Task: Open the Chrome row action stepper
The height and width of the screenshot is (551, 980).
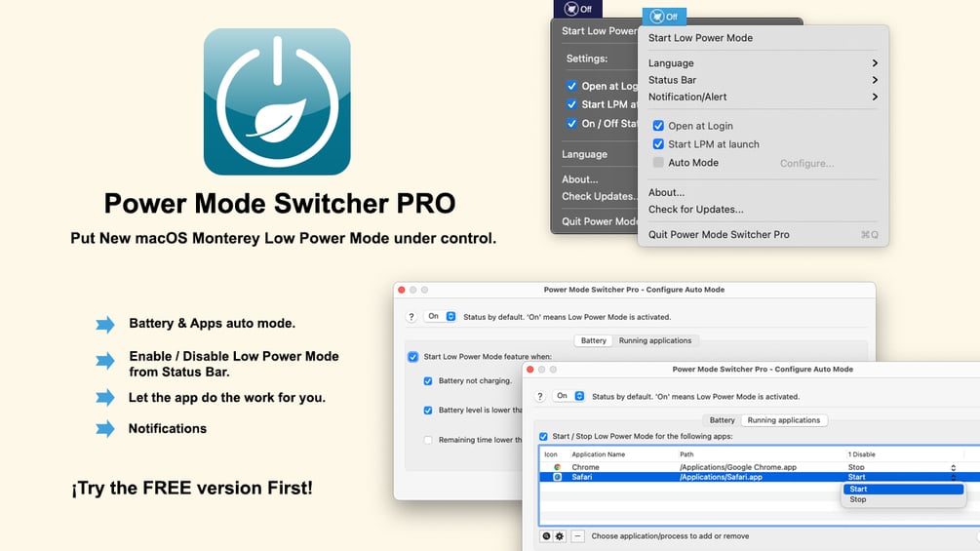Action: [953, 467]
